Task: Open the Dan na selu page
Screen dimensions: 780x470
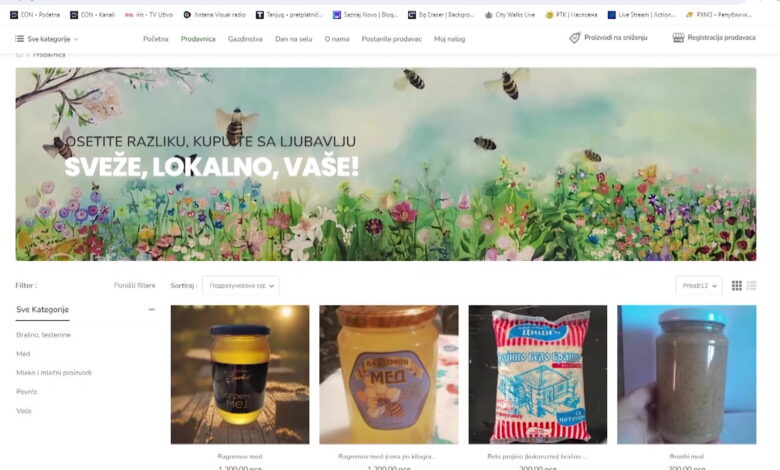Action: [x=293, y=39]
